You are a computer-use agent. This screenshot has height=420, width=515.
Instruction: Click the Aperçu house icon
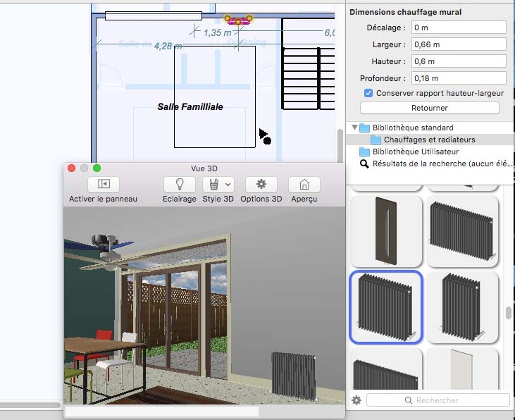click(x=304, y=185)
